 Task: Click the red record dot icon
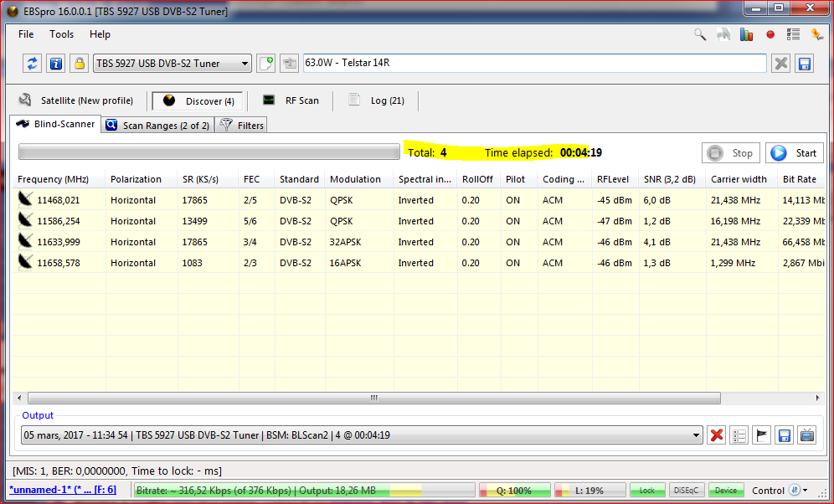coord(770,34)
